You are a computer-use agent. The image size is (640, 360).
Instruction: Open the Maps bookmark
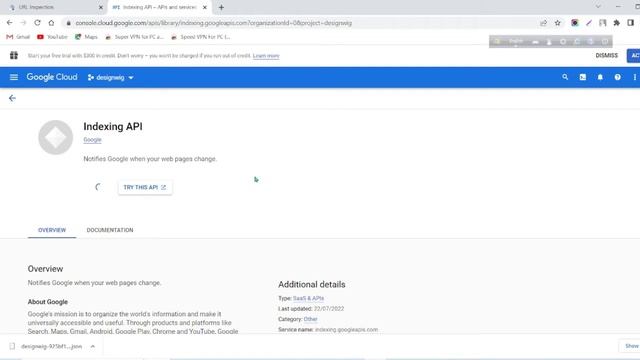(86, 37)
